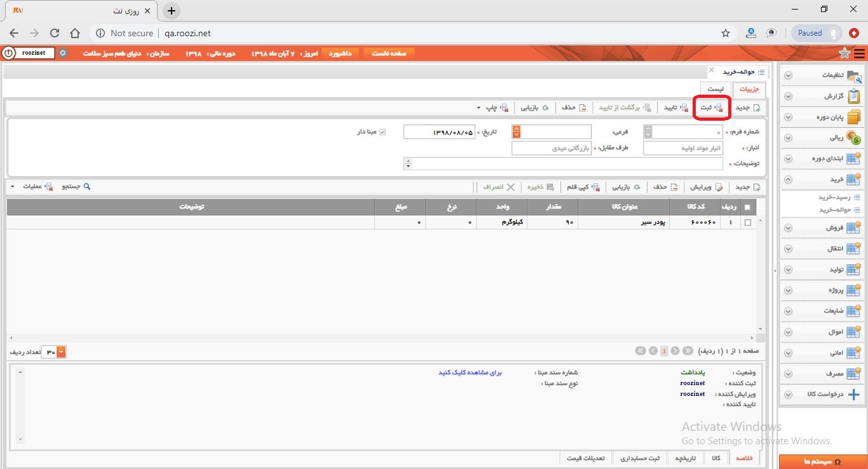Expand the تنظیمات section chevron
Viewport: 868px width, 469px height.
788,76
